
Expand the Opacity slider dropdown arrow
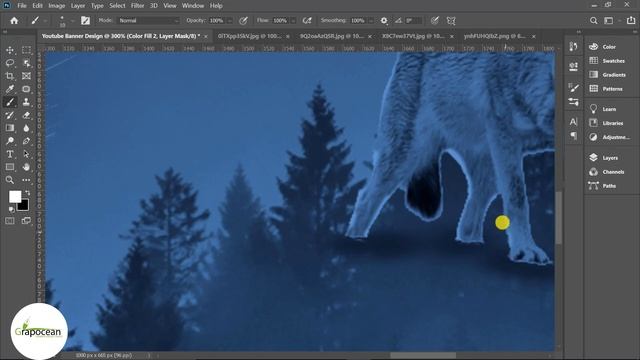click(229, 20)
